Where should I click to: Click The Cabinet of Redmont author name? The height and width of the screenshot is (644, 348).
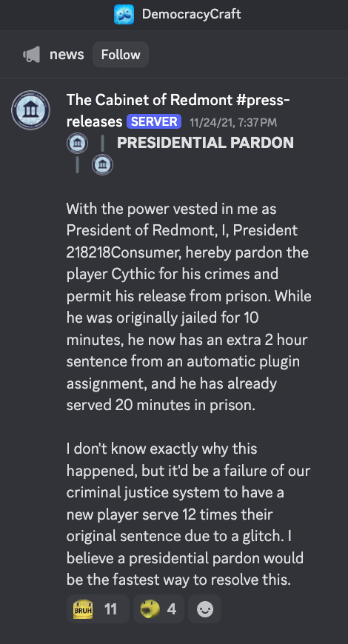(x=178, y=110)
